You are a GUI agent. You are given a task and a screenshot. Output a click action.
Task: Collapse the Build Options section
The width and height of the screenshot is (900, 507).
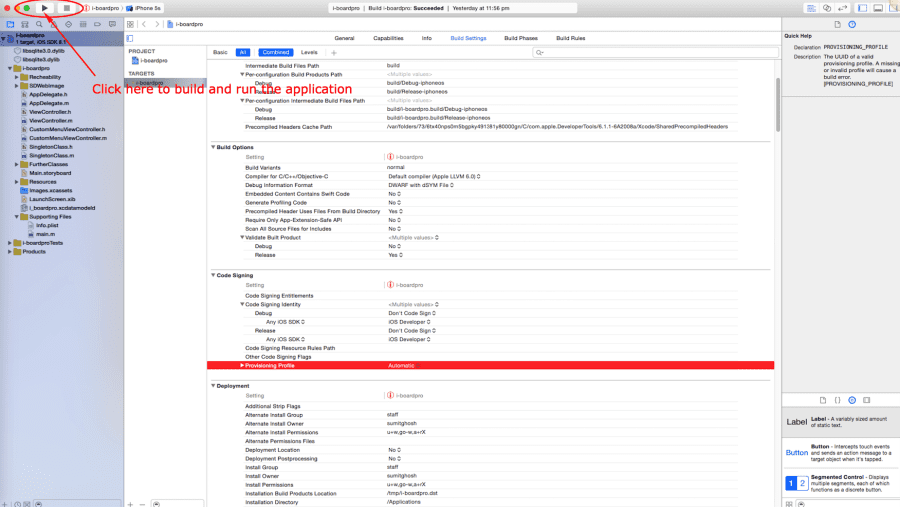[214, 147]
